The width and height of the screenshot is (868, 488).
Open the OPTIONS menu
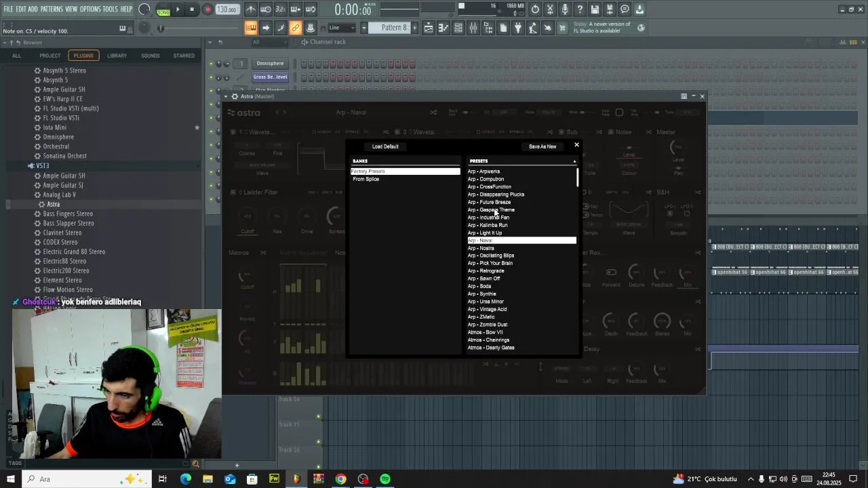point(90,9)
